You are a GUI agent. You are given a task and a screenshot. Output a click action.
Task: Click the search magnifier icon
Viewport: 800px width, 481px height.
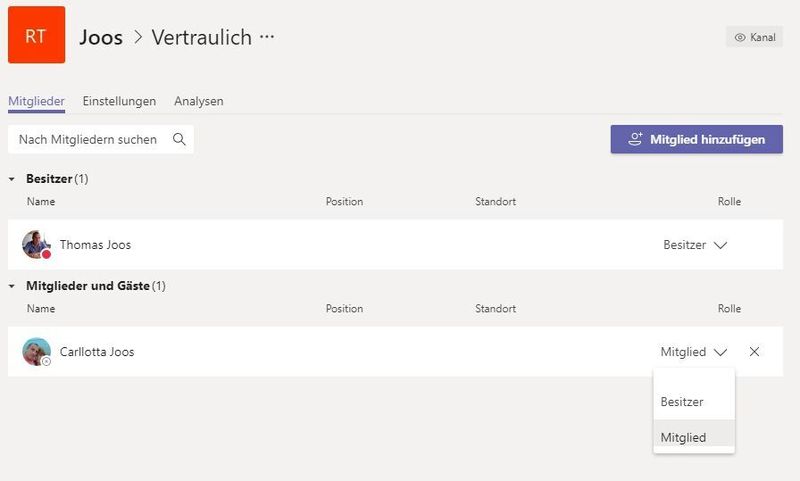(x=179, y=139)
